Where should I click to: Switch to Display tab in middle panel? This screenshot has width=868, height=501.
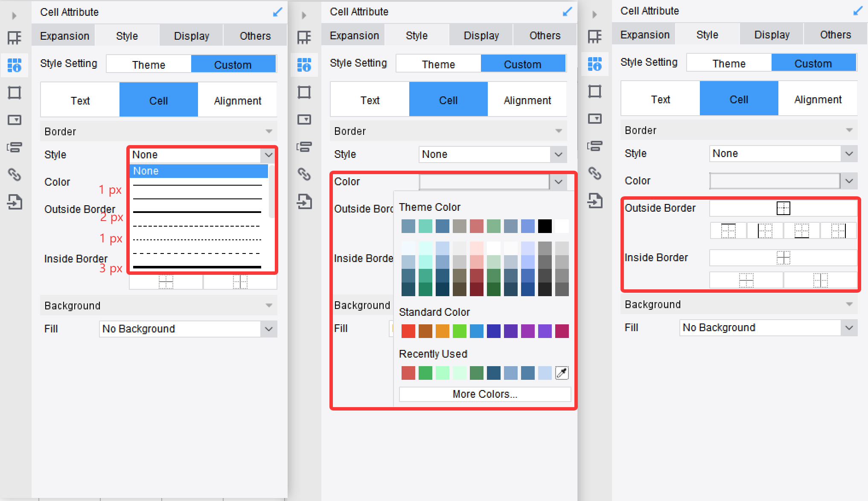(481, 35)
